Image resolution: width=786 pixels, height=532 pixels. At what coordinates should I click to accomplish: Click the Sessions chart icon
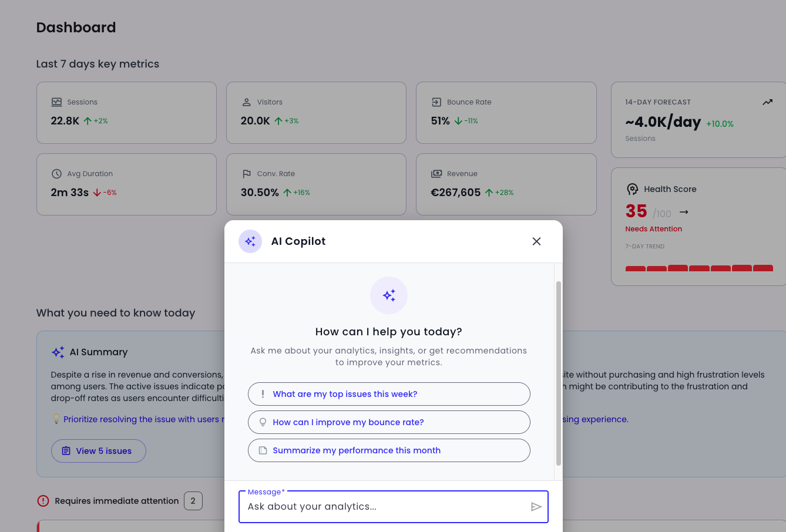click(56, 102)
